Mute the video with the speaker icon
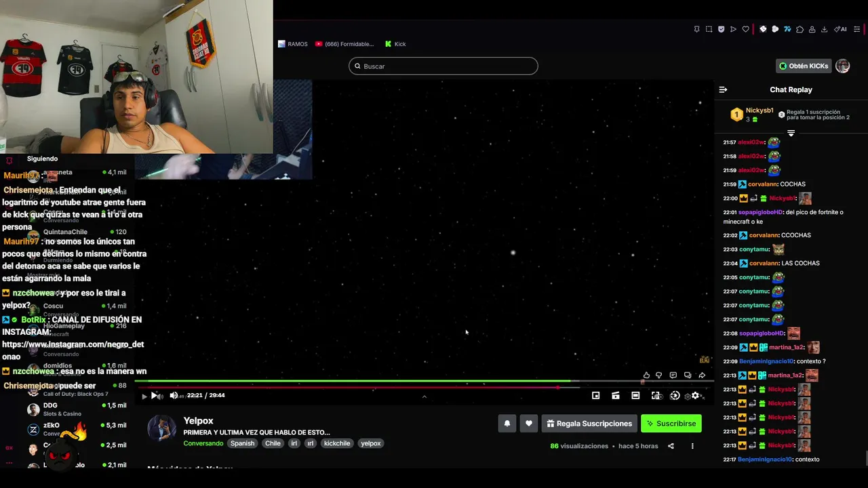The width and height of the screenshot is (868, 488). tap(174, 396)
